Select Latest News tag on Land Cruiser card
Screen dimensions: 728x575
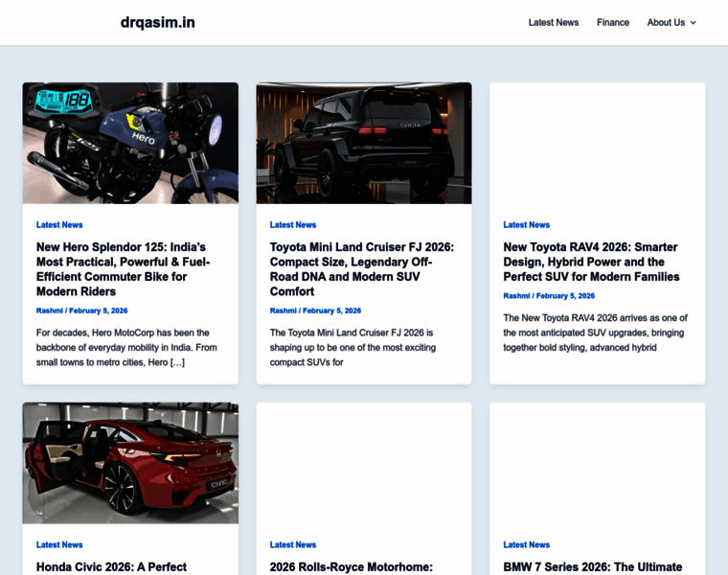[x=293, y=225]
